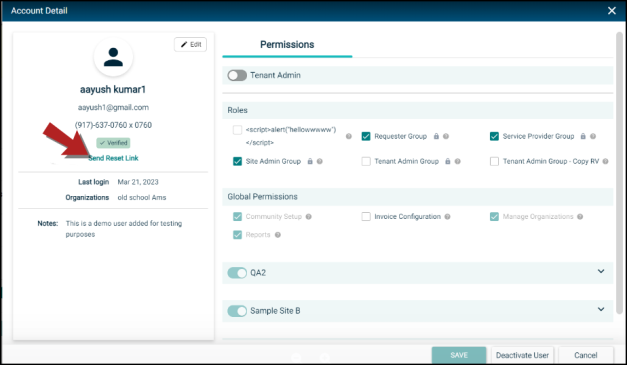This screenshot has height=365, width=627.
Task: Click the email aayush1@gmail.com
Action: point(113,108)
